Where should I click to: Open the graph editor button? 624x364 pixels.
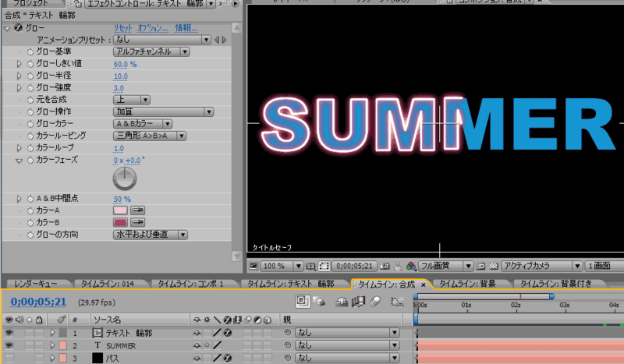(397, 302)
